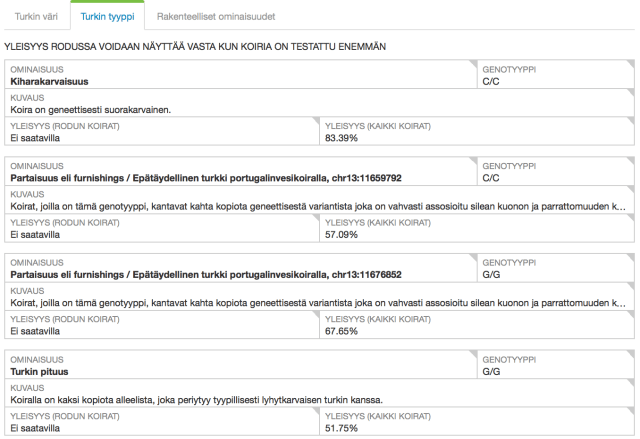The height and width of the screenshot is (439, 640).
Task: Click corner marker of Kiharakarvaisuus trait cell
Action: click(472, 64)
